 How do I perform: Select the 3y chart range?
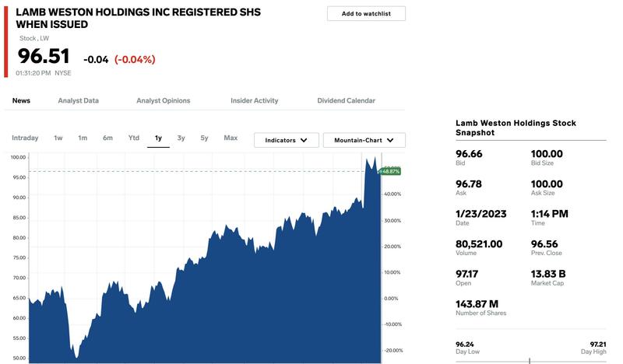[181, 138]
